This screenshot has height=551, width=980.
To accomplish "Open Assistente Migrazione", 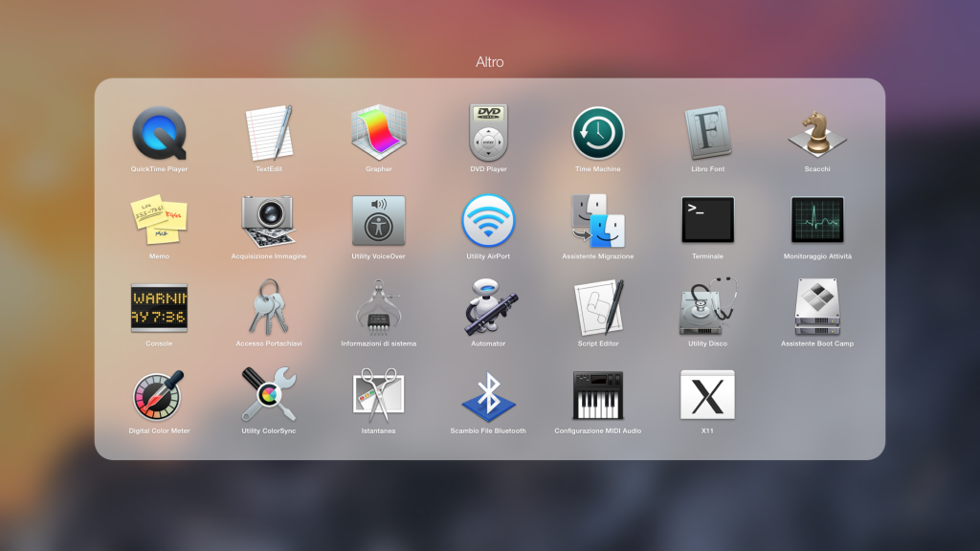I will coord(598,221).
